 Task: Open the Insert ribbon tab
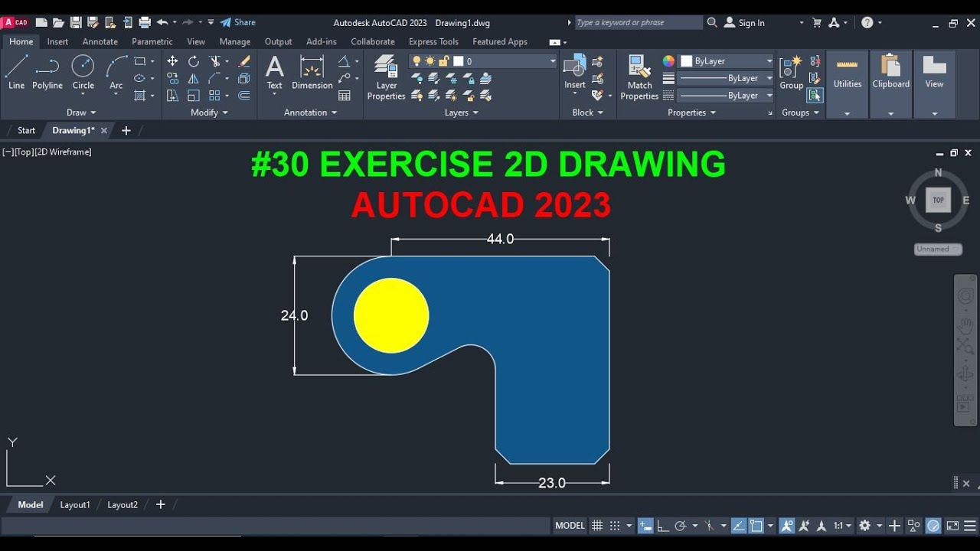(57, 41)
